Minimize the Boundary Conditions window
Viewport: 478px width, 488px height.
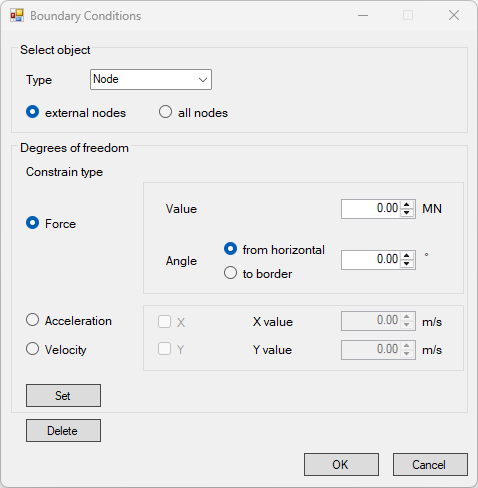click(363, 15)
